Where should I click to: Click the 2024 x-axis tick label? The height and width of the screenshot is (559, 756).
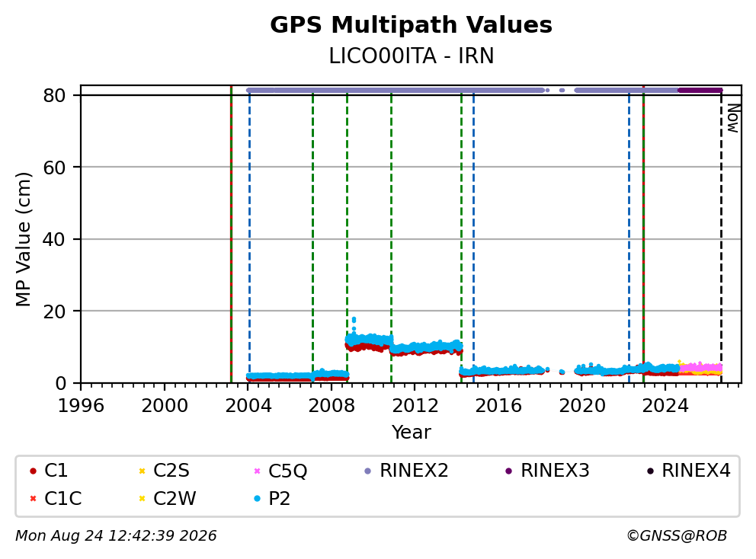[665, 406]
